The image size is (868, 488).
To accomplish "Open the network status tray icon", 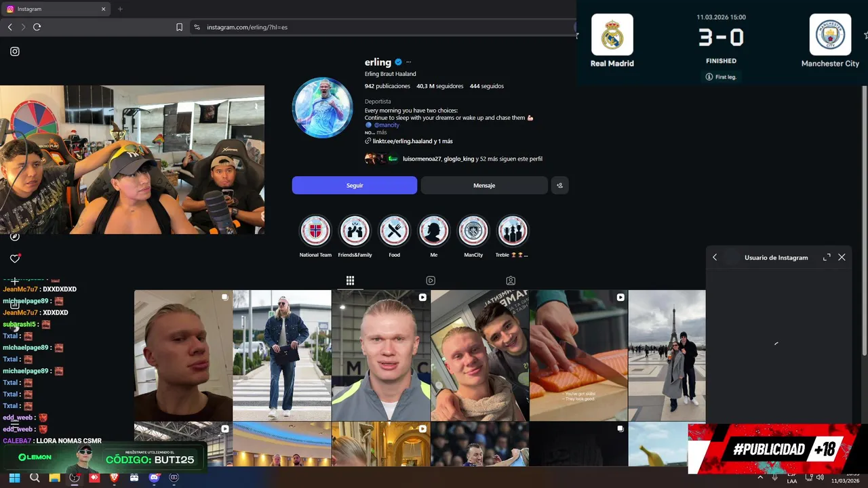I will click(x=809, y=477).
